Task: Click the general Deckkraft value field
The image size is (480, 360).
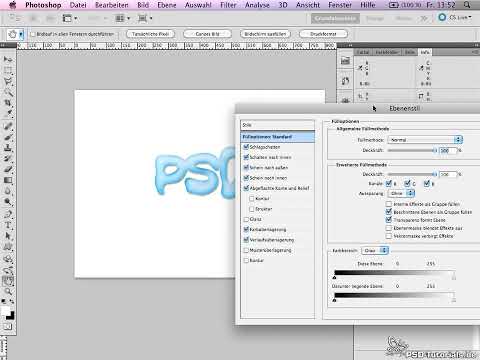Action: pyautogui.click(x=447, y=151)
